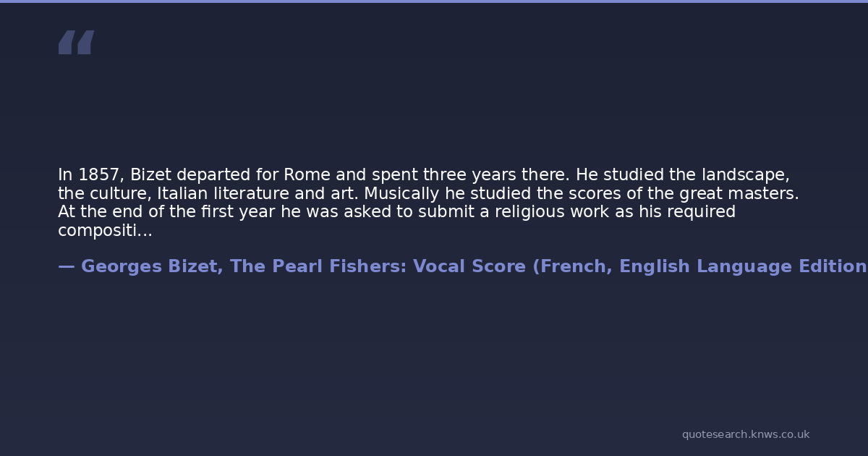Click the truncated word "compositi…"
Image resolution: width=868 pixels, height=456 pixels.
tap(105, 231)
